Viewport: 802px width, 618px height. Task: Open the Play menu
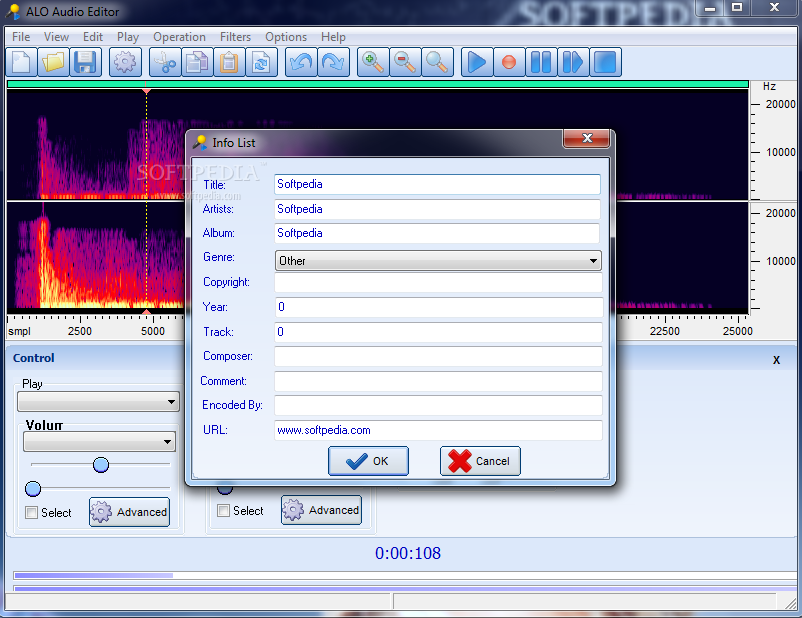(x=128, y=37)
